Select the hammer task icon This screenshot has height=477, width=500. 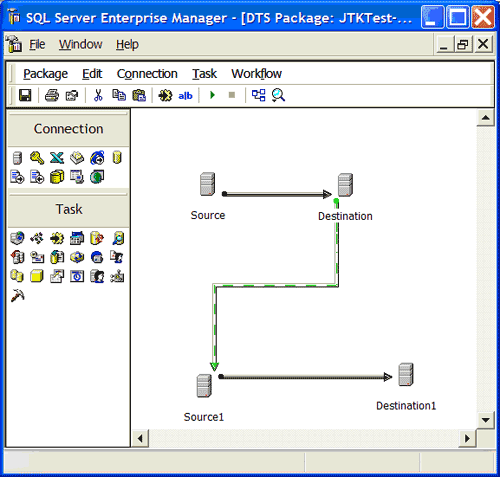(x=17, y=296)
